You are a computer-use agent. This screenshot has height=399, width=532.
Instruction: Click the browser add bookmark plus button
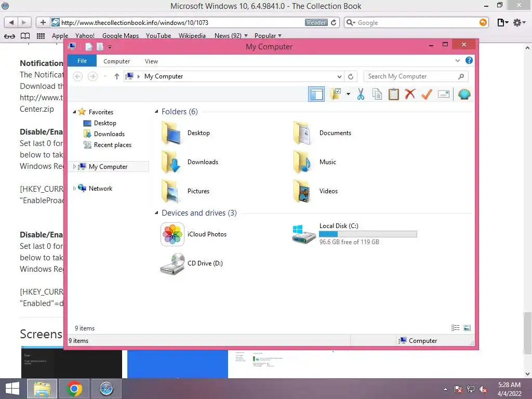pyautogui.click(x=43, y=22)
